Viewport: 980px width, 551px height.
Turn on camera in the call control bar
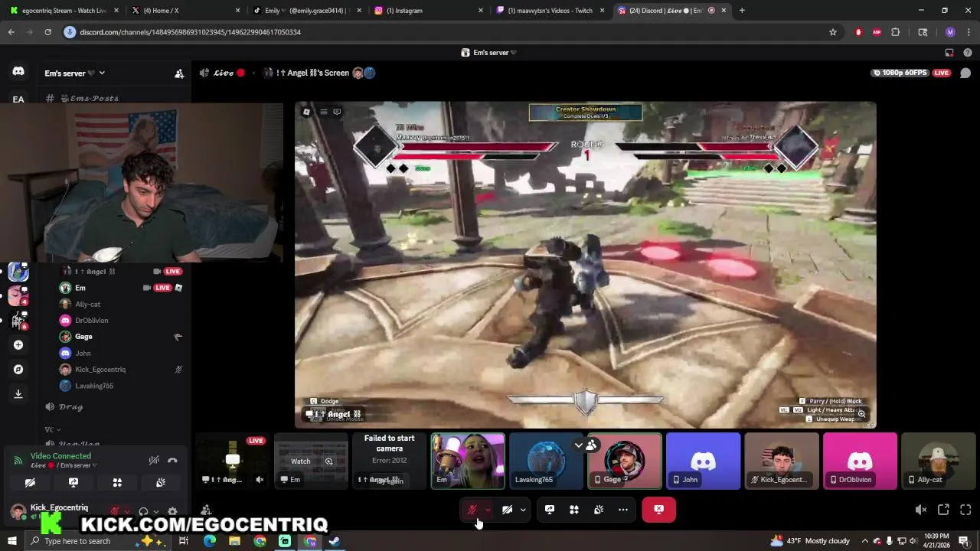[x=507, y=510]
